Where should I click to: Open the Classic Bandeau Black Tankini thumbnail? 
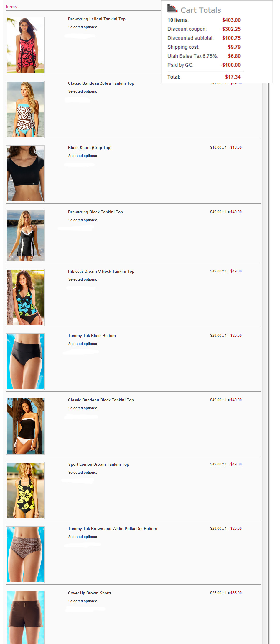point(25,426)
